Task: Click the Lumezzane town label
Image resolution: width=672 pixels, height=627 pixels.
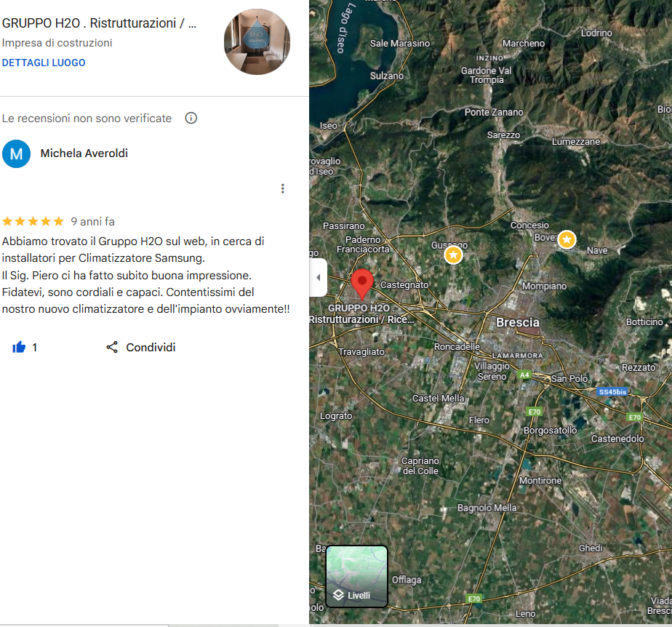Action: [x=575, y=142]
